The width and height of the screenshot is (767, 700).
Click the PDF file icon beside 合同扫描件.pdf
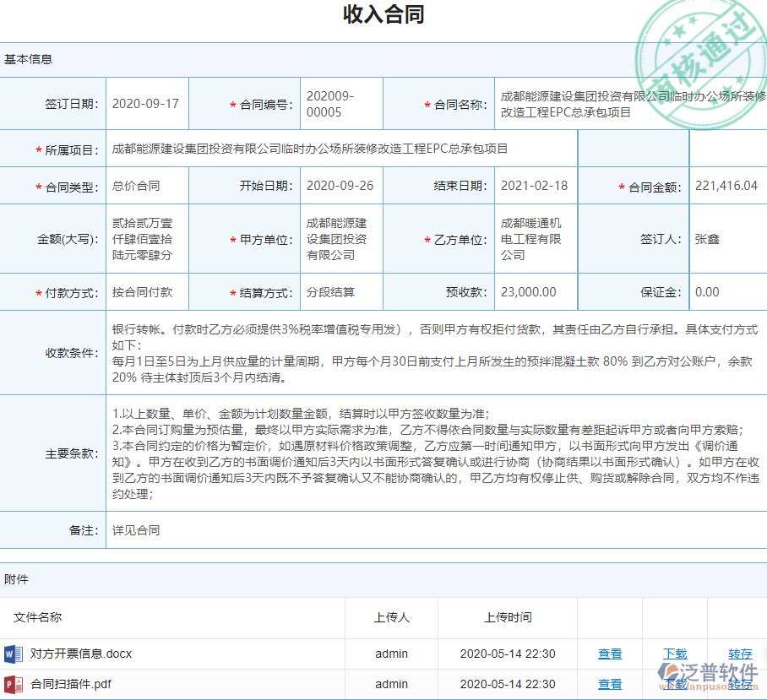click(x=15, y=684)
